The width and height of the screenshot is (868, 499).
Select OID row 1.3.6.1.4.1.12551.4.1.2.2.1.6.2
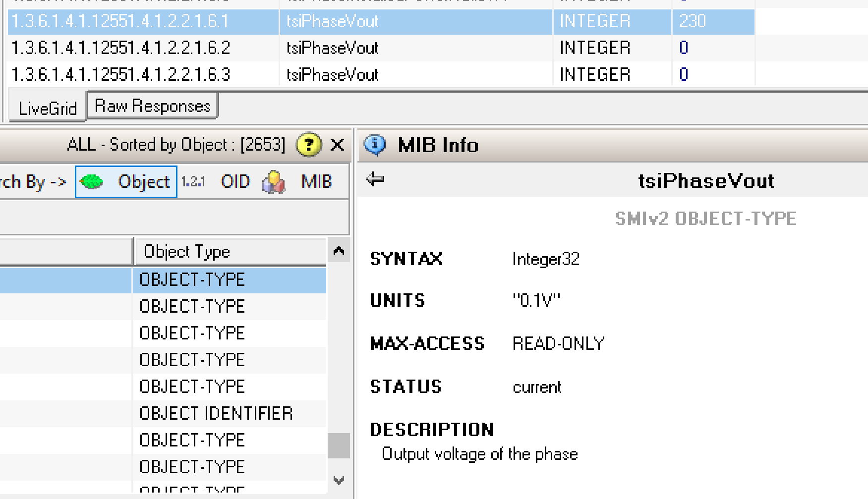(381, 48)
